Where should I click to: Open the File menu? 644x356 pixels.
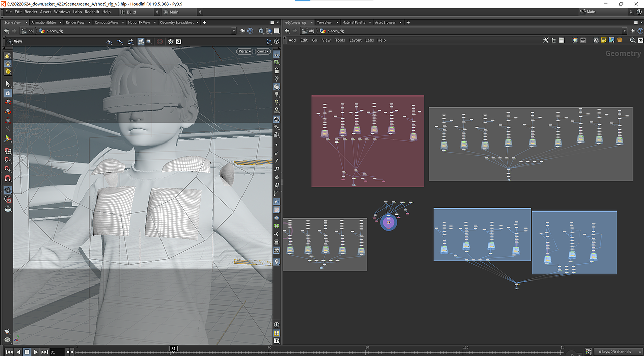tap(8, 12)
